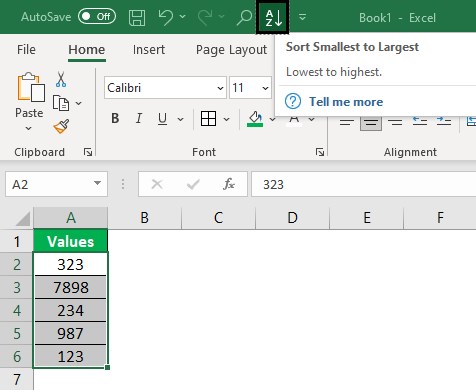Click the Cancel X in formula bar
Viewport: 476px width, 390px height.
157,184
